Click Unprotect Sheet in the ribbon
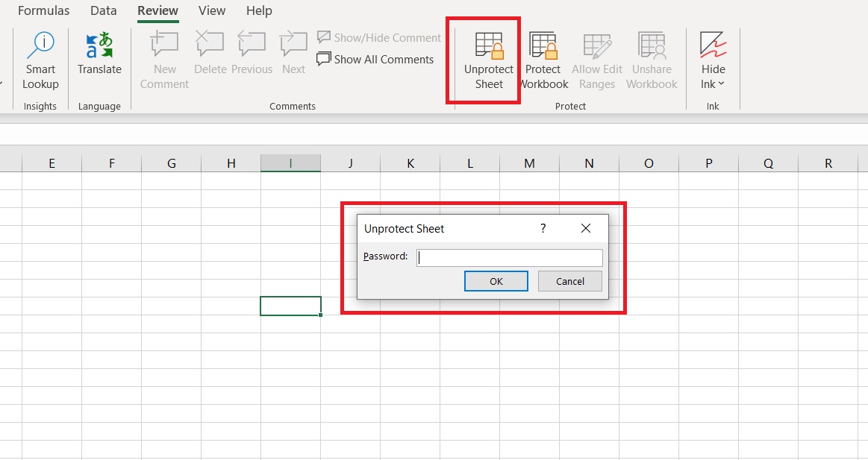This screenshot has width=868, height=460. 489,61
